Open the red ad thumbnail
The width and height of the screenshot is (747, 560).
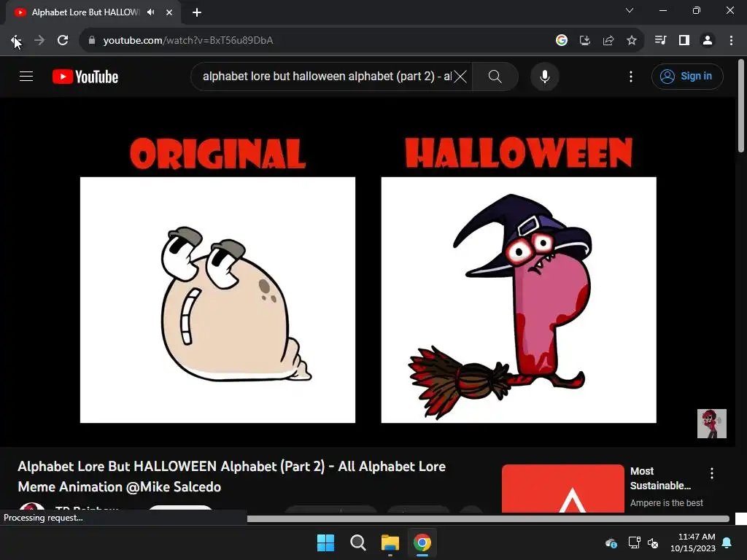pos(562,489)
